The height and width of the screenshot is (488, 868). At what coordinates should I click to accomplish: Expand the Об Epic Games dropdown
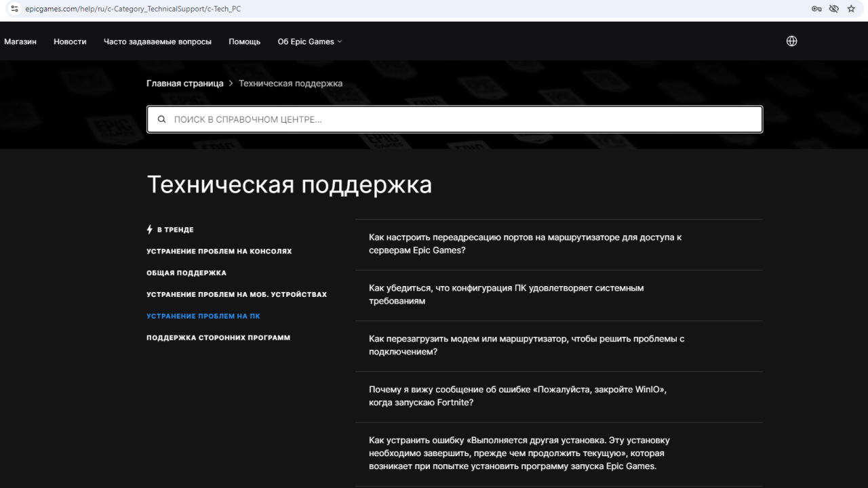[310, 41]
